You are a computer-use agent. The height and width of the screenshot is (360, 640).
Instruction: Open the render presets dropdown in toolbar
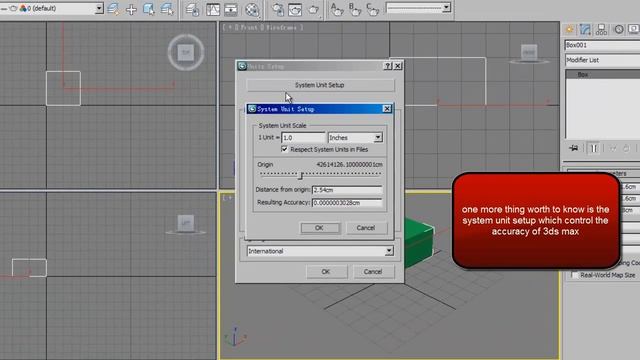click(447, 7)
